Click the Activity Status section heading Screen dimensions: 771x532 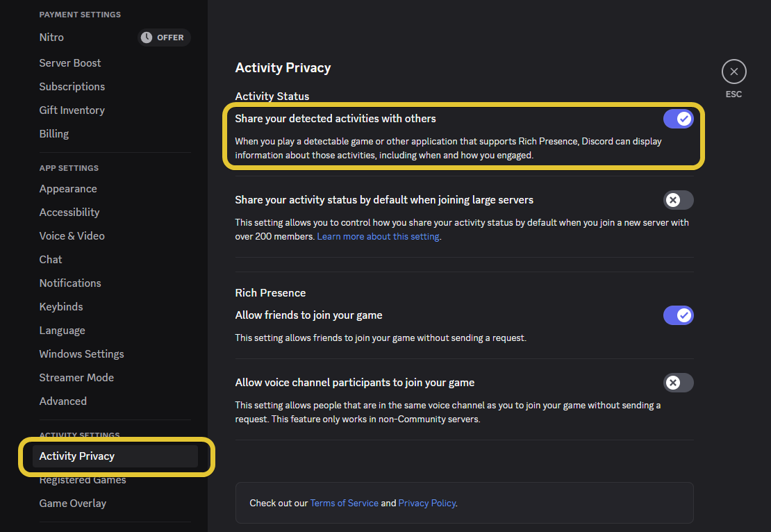click(272, 97)
